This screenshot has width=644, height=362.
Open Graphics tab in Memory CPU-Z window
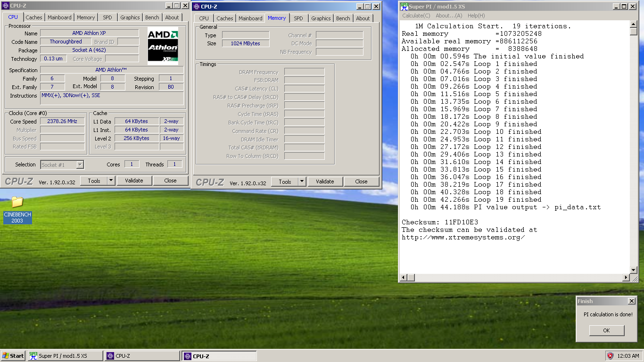pyautogui.click(x=321, y=18)
